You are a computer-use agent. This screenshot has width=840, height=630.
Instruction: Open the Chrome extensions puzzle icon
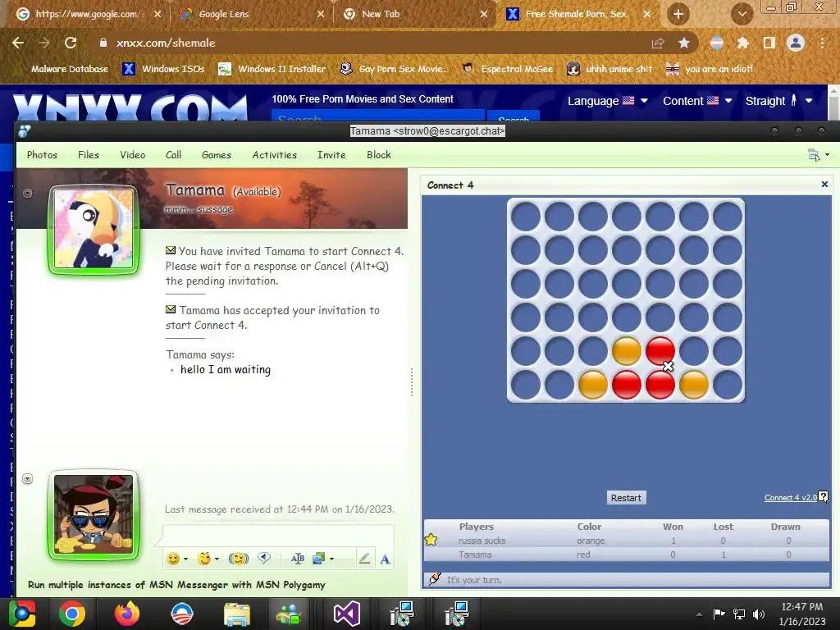(742, 43)
